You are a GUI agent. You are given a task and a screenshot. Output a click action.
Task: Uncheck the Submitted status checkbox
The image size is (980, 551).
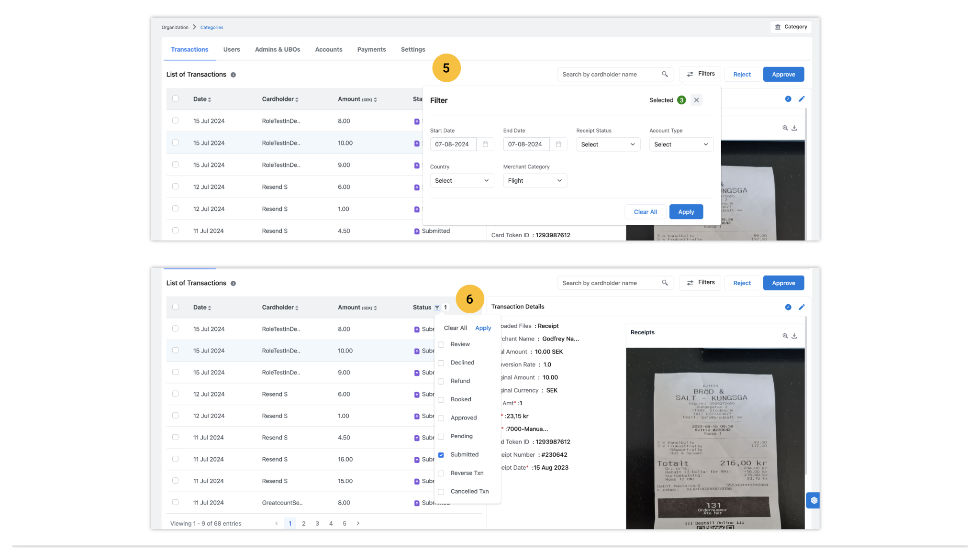coord(441,455)
